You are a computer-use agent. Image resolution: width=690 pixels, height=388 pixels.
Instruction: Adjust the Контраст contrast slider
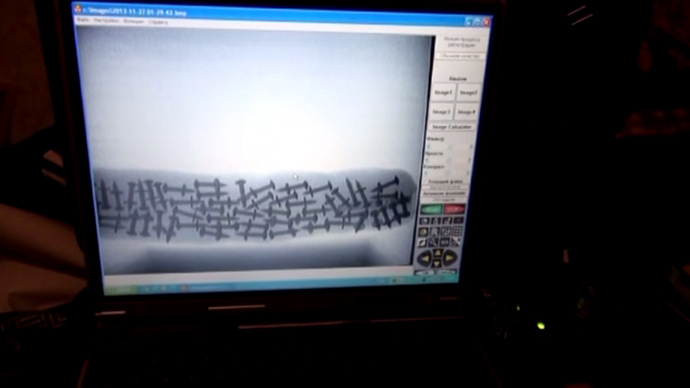(x=446, y=174)
